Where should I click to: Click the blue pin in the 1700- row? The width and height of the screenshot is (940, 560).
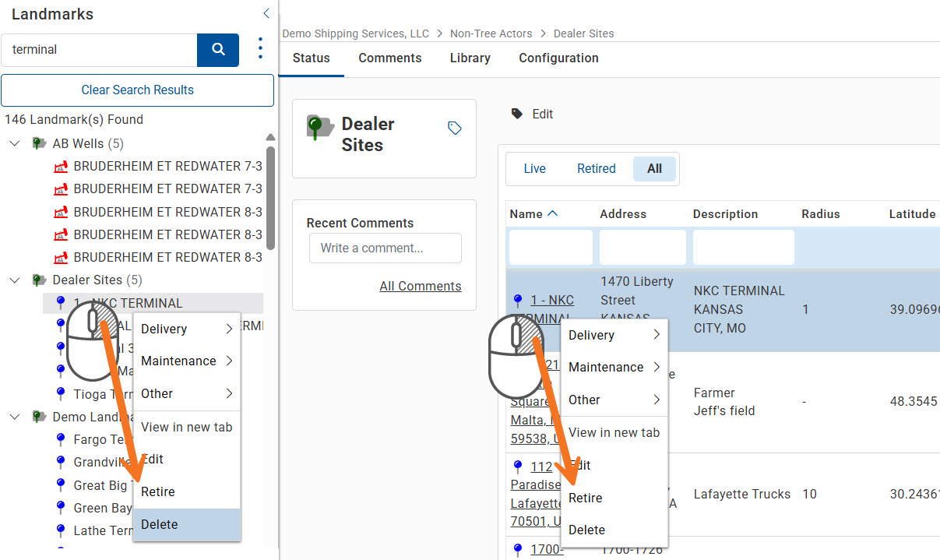click(x=518, y=549)
